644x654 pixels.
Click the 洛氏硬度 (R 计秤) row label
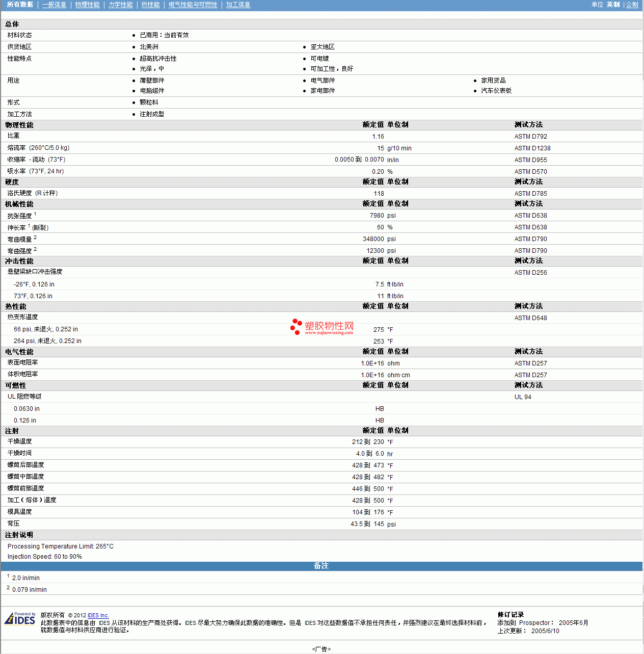coord(33,193)
